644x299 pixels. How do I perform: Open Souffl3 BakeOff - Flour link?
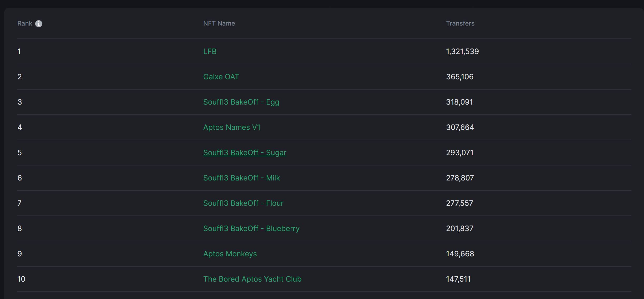coord(243,203)
